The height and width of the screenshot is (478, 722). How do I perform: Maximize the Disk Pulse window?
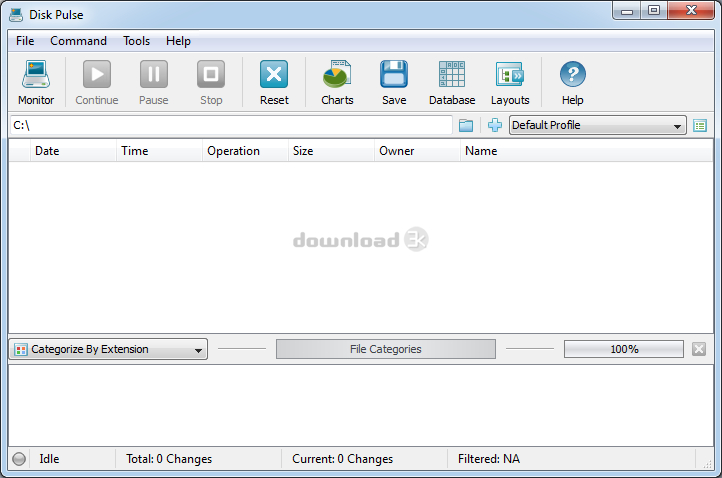point(654,10)
